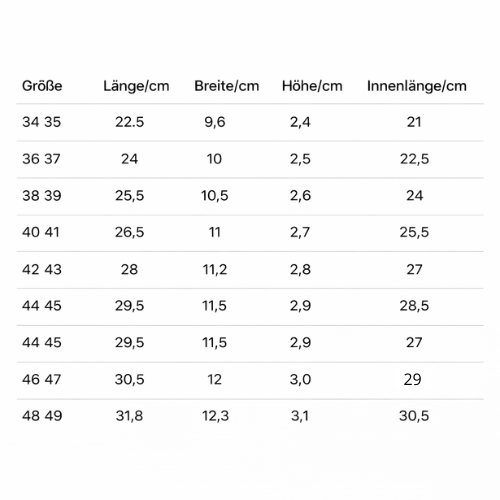Viewport: 500px width, 500px height.
Task: Click size row 36 37
Action: click(250, 159)
